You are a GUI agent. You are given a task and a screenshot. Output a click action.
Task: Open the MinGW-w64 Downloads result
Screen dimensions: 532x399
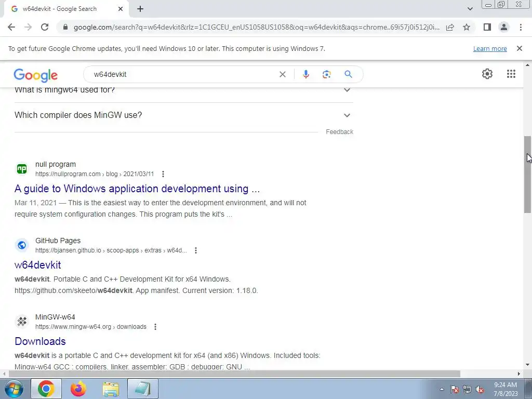tap(40, 341)
